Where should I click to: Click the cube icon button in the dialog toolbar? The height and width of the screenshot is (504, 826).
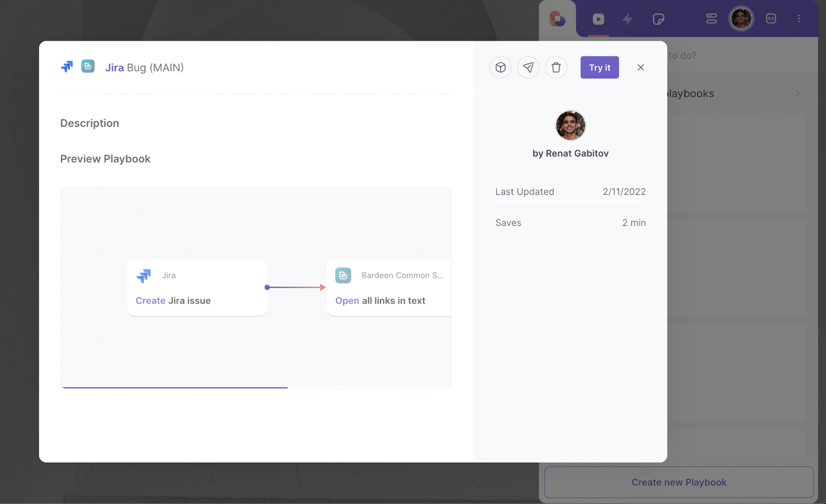pyautogui.click(x=500, y=68)
